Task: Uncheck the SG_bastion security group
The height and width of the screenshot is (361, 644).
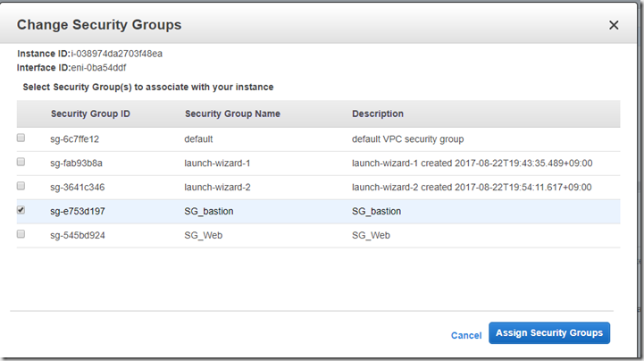Action: [x=21, y=211]
